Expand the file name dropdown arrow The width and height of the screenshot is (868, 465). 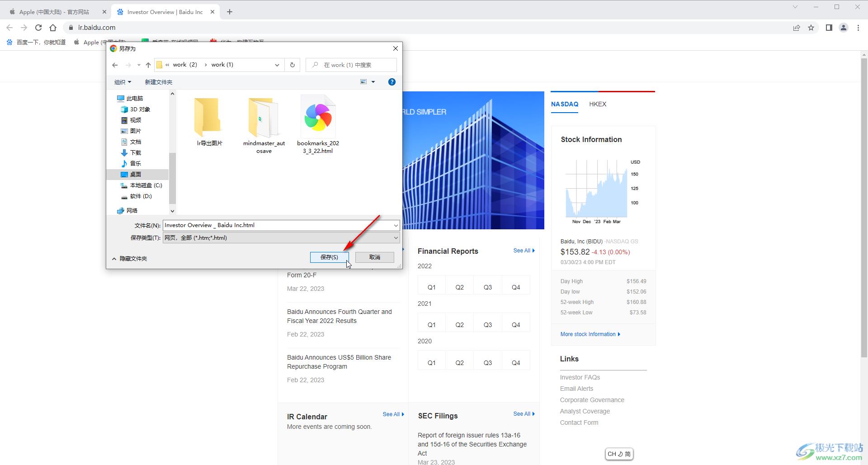tap(396, 225)
